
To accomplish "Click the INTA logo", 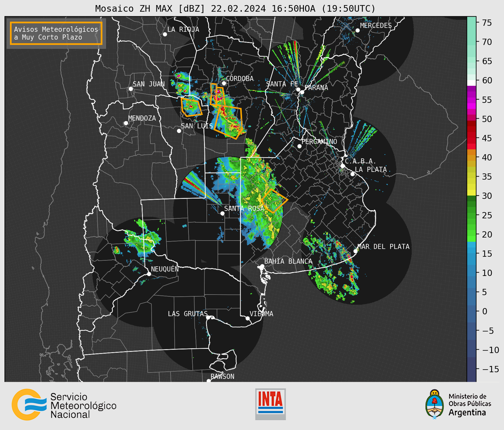I will click(x=270, y=404).
